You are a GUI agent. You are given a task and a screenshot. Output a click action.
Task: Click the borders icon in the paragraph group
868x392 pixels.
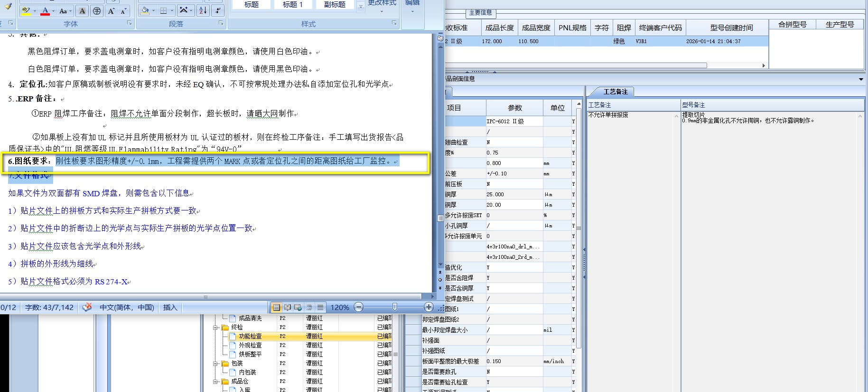coord(163,10)
